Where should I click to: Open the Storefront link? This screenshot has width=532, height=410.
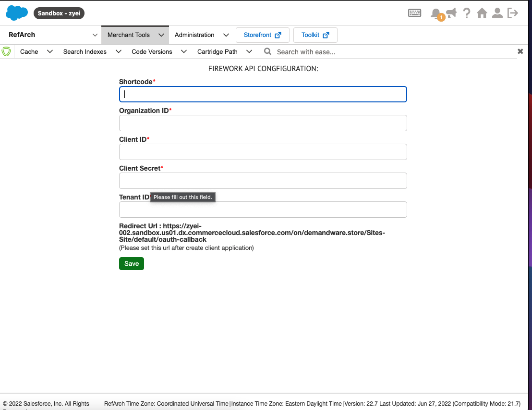(x=262, y=35)
